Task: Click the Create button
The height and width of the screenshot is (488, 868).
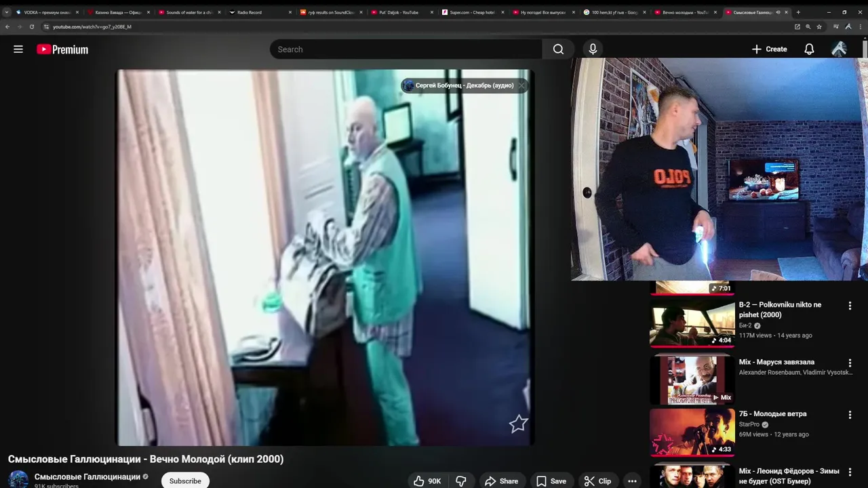Action: pyautogui.click(x=770, y=49)
